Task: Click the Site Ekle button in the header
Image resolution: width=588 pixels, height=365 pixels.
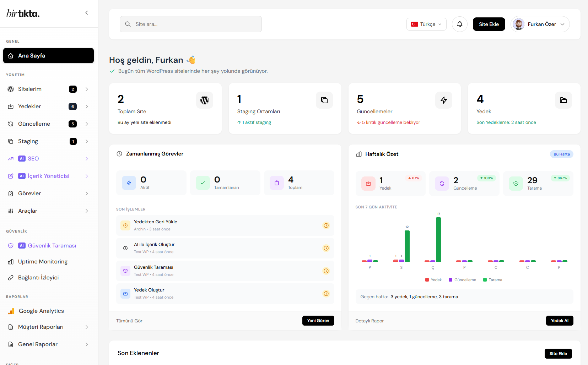Action: (489, 24)
